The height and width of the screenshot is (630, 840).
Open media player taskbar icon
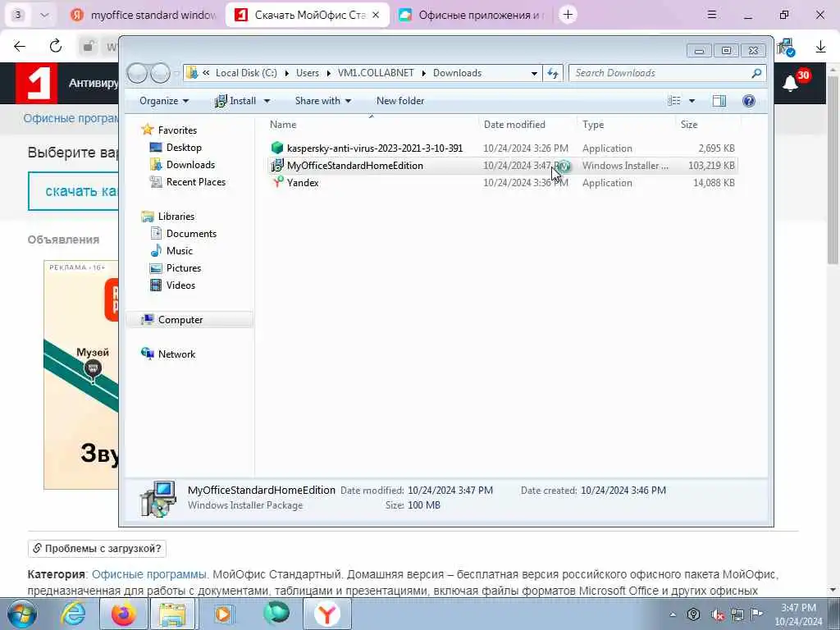coord(224,614)
